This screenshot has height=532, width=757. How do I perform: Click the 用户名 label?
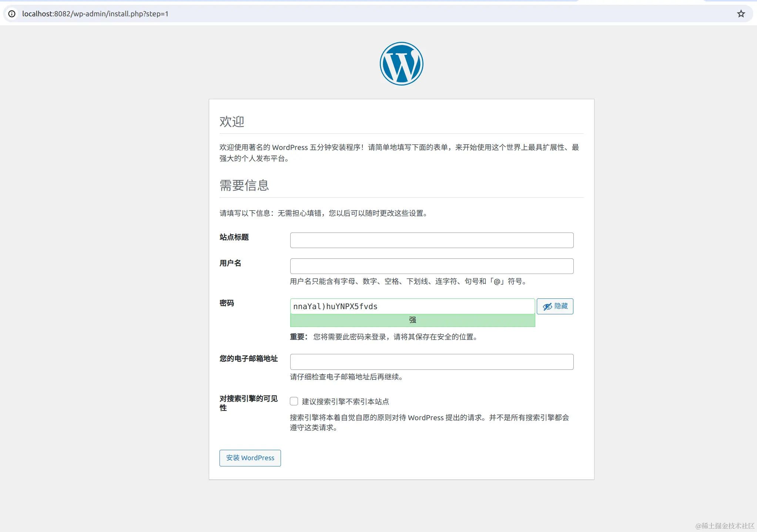pos(230,263)
